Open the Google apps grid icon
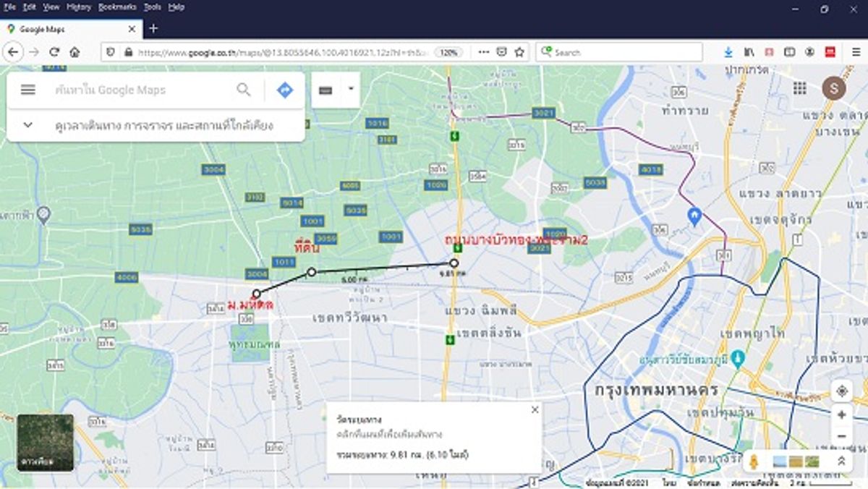The width and height of the screenshot is (868, 489). point(799,88)
